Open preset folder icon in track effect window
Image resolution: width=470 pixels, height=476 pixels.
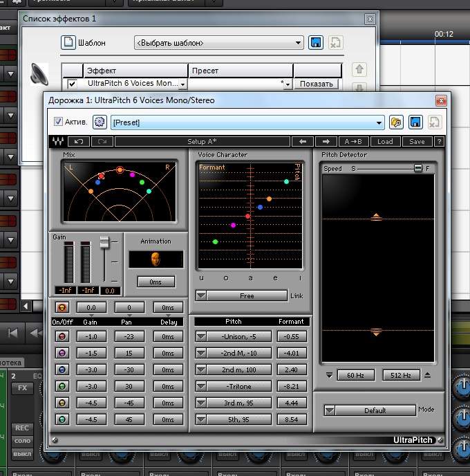click(396, 122)
